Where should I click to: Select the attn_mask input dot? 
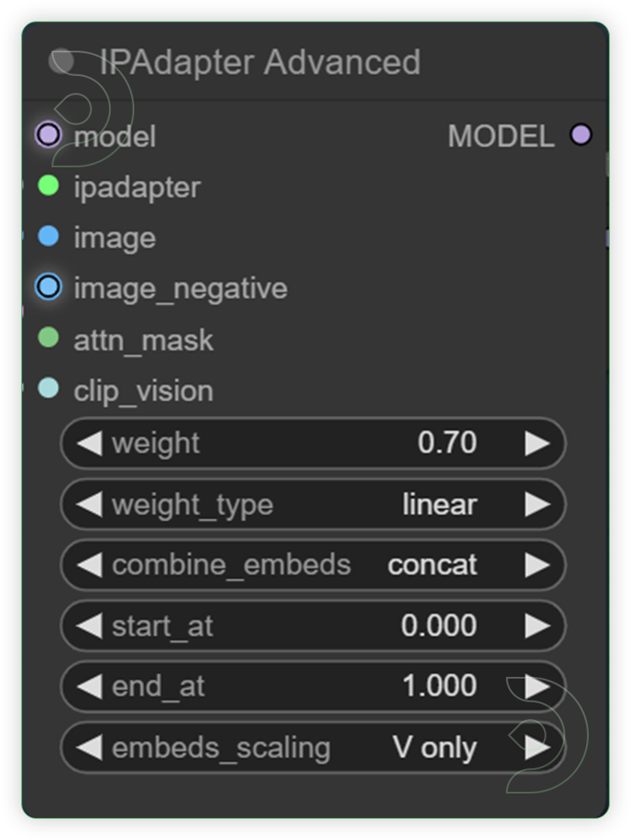(x=48, y=339)
